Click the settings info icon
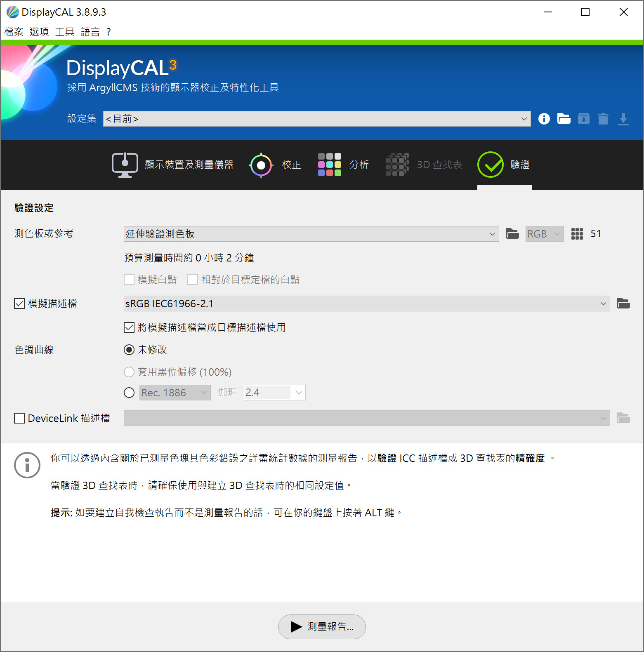Viewport: 644px width, 652px height. click(544, 119)
